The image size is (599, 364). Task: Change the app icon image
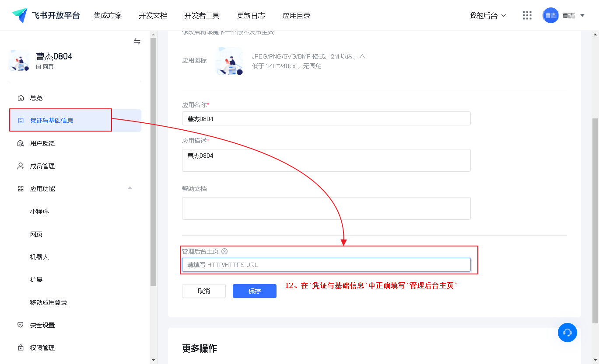pos(229,61)
